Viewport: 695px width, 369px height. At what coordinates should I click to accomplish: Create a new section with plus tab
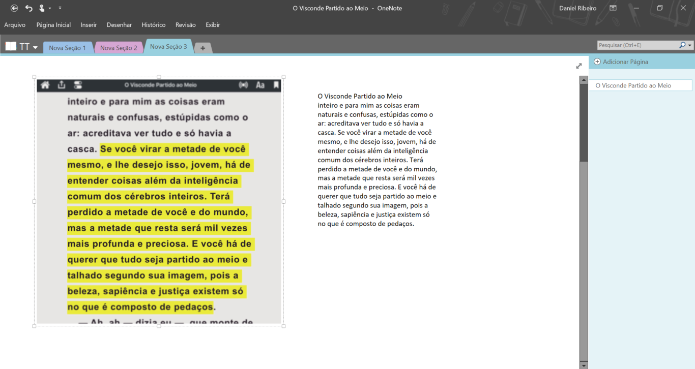203,48
